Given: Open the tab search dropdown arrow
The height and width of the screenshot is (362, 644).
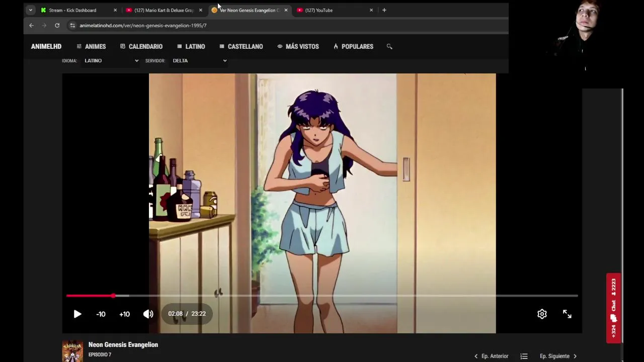Looking at the screenshot, I should pos(31,10).
